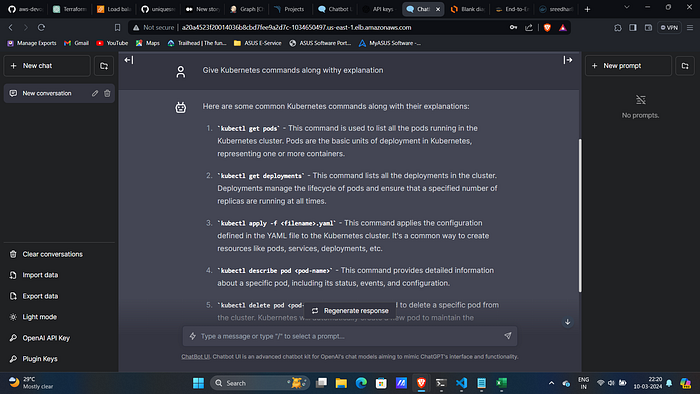Open plugin selector lightning icon
Viewport: 700px width, 394px height.
192,336
